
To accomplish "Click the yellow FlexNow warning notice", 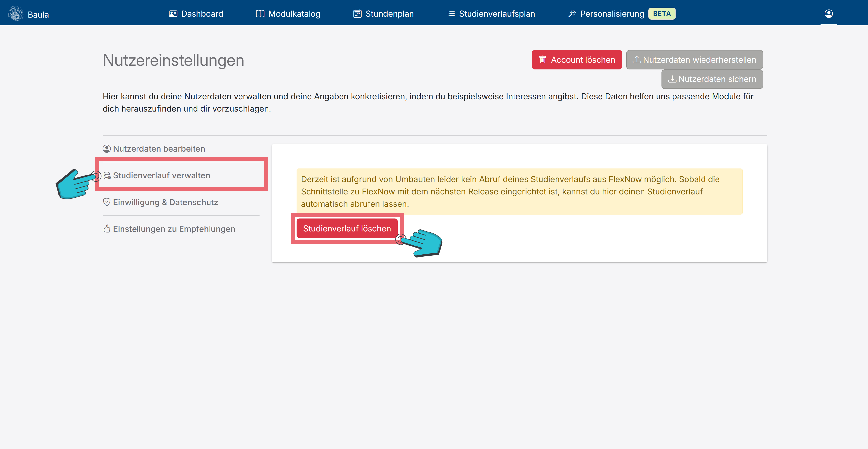I will click(519, 191).
